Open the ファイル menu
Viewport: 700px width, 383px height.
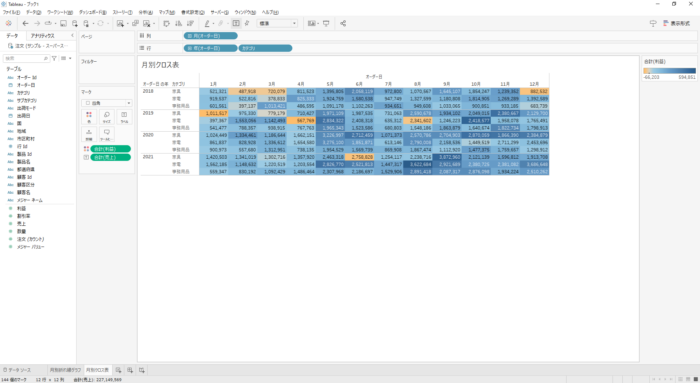click(x=11, y=12)
